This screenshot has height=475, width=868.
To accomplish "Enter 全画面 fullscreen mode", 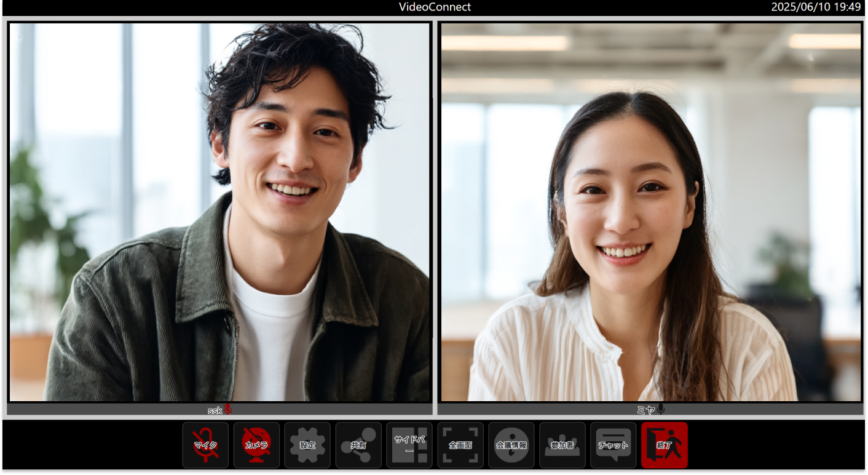I will [x=460, y=445].
